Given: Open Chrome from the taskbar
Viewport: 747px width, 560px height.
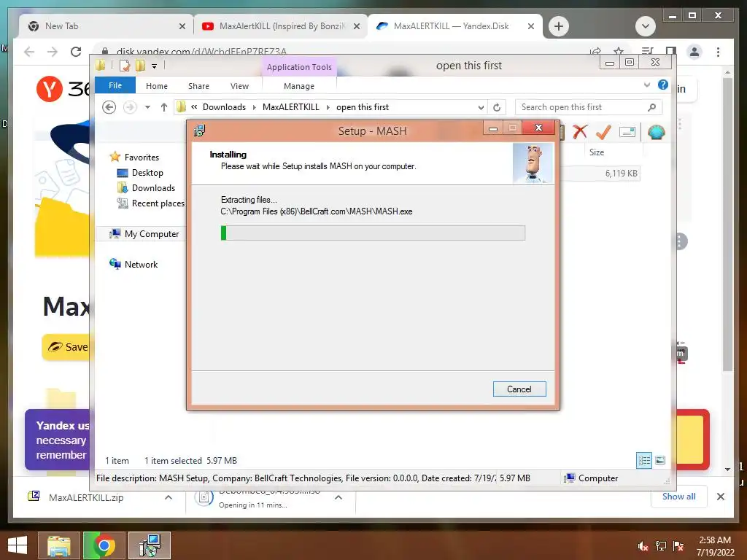Looking at the screenshot, I should coord(104,545).
